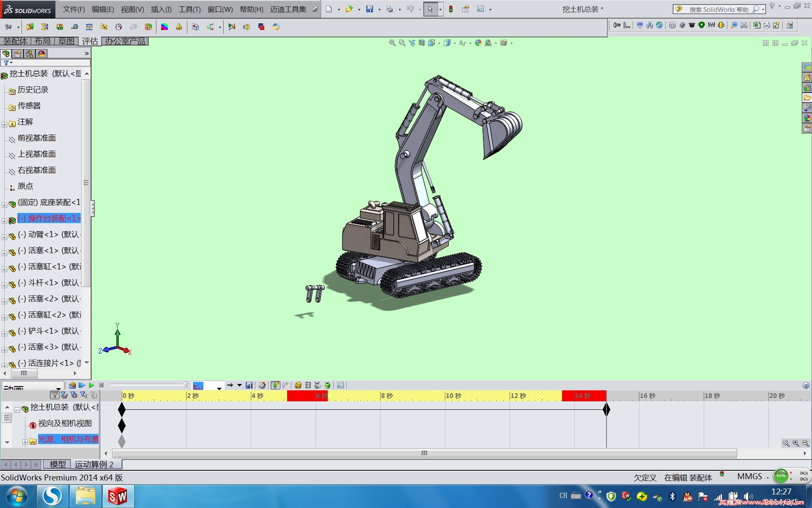The image size is (812, 508).
Task: Open the playback speed 5x dropdown
Action: pyautogui.click(x=219, y=387)
